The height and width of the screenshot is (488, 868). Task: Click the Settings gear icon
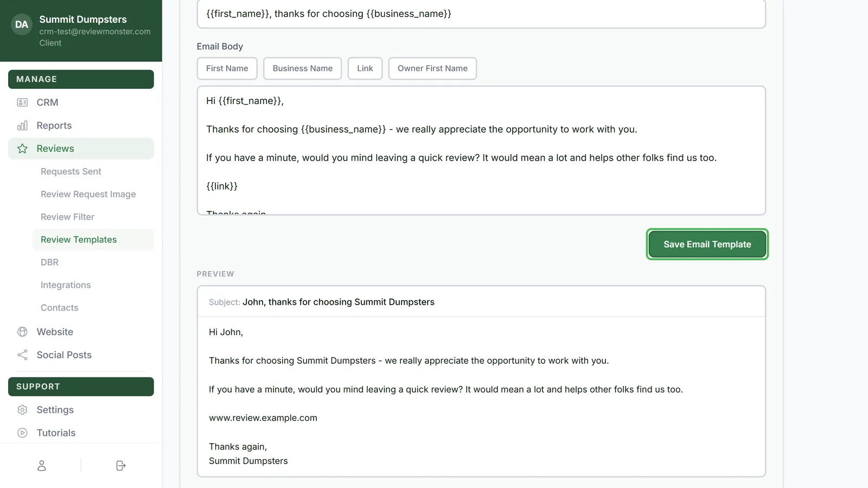click(x=22, y=410)
